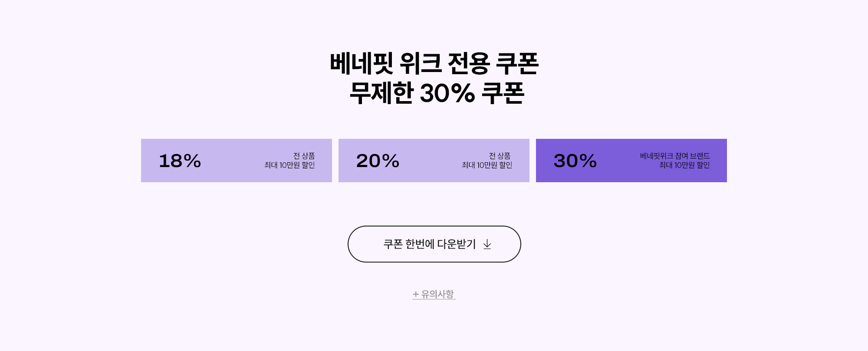This screenshot has width=868, height=351.
Task: Click the plus sign beside 유의사항
Action: 416,294
